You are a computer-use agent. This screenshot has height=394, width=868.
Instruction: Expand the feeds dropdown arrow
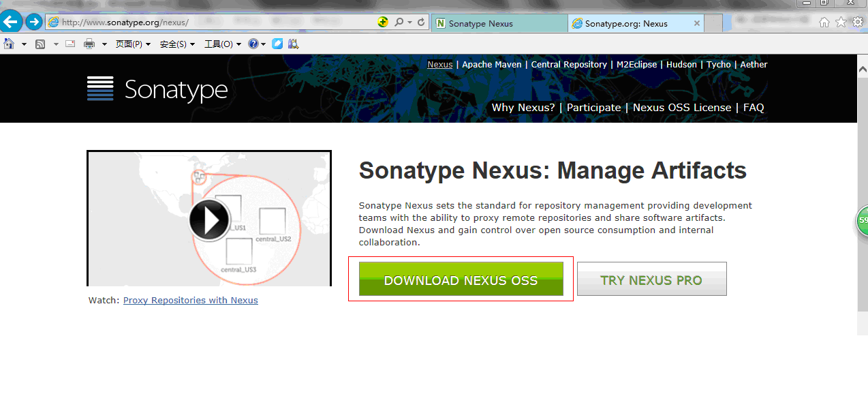pyautogui.click(x=56, y=44)
